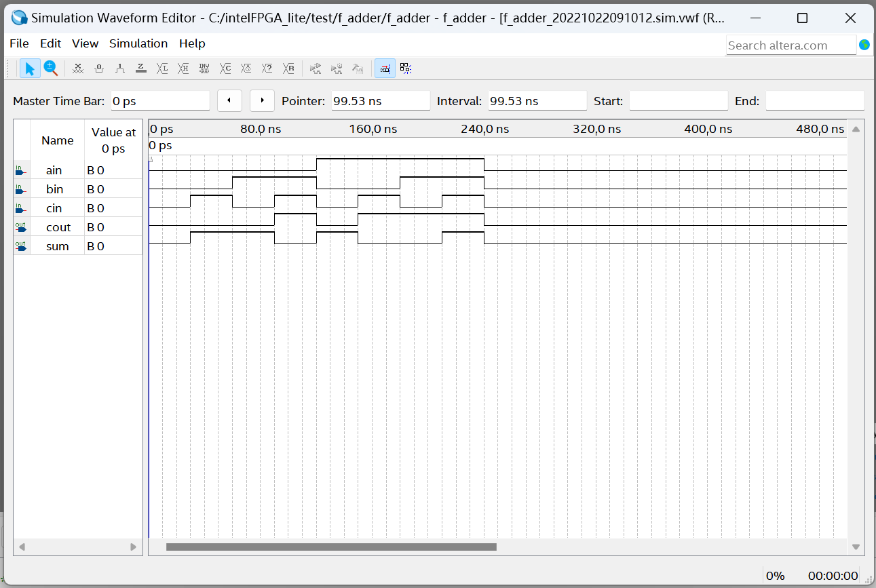This screenshot has width=876, height=588.
Task: Move time bar to previous transition arrow
Action: point(229,100)
